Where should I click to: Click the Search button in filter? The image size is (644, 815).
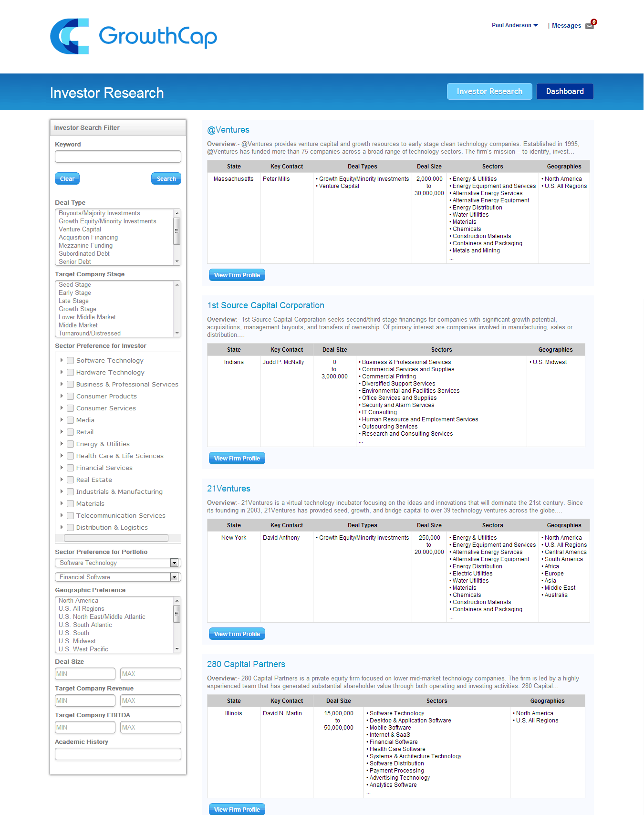[166, 179]
